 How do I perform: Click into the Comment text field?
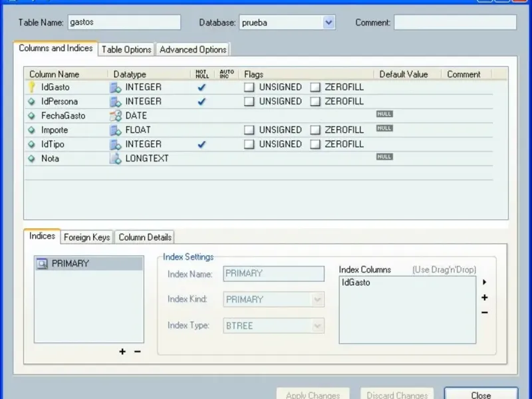(455, 23)
